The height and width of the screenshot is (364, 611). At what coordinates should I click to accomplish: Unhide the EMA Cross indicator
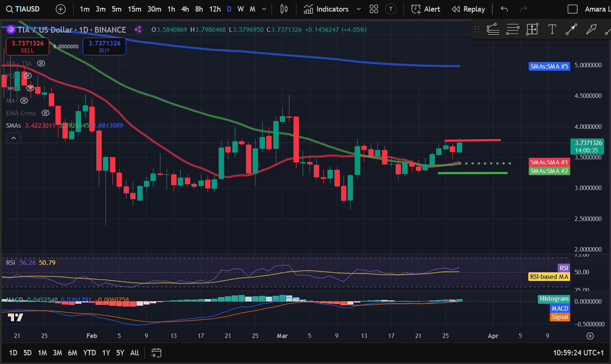tap(45, 113)
